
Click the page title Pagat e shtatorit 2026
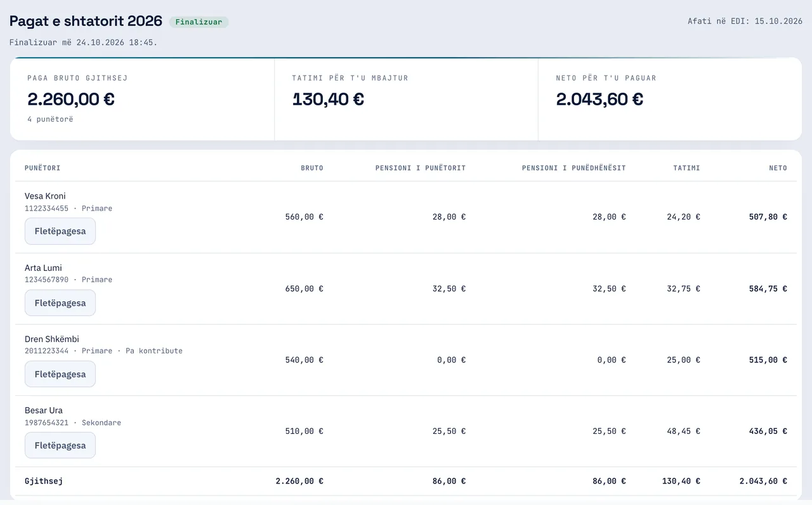click(86, 21)
